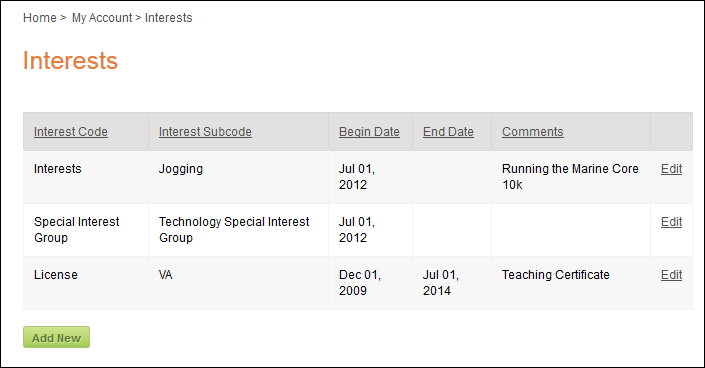Sort table by Interest Subcode header
Image resolution: width=705 pixels, height=368 pixels.
click(x=205, y=132)
